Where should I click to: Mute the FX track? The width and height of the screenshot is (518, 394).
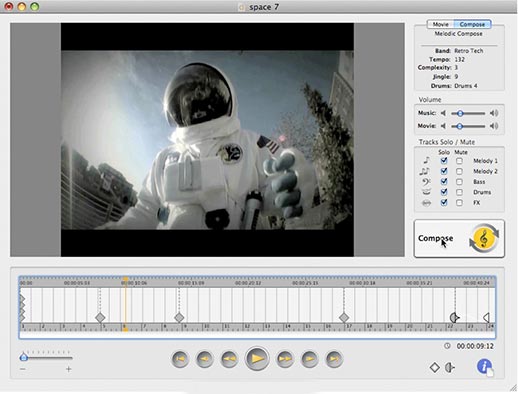click(459, 203)
